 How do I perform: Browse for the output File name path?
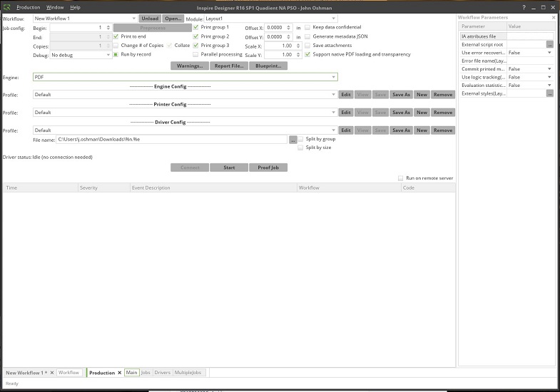(292, 139)
